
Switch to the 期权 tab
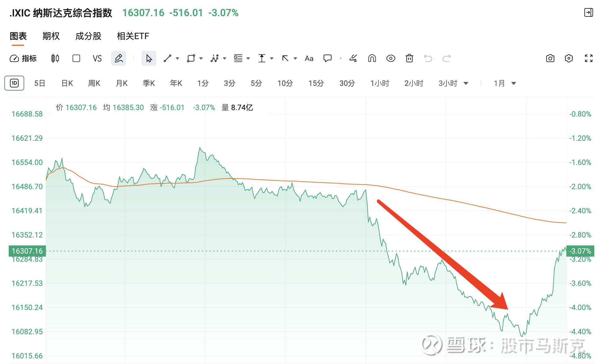coord(51,36)
